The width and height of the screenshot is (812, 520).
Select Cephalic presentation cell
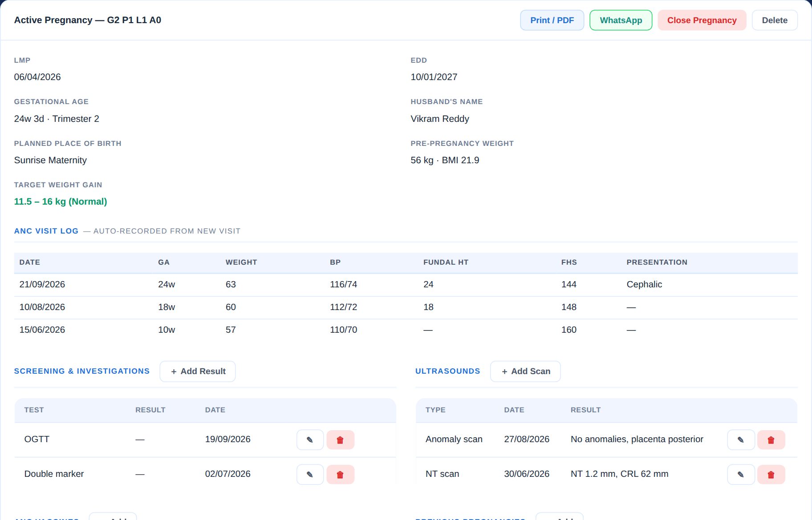[x=644, y=284]
